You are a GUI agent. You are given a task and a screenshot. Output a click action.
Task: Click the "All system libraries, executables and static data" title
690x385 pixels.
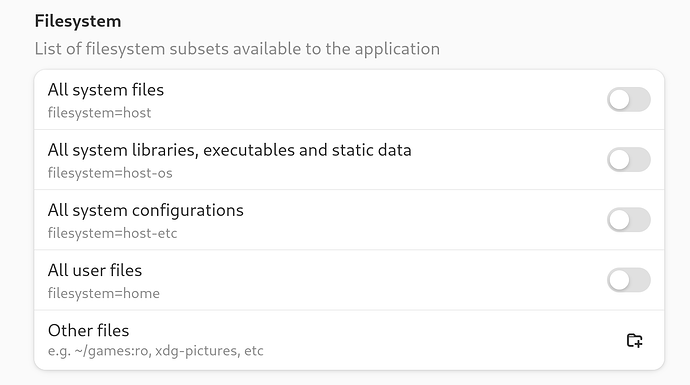coord(229,150)
